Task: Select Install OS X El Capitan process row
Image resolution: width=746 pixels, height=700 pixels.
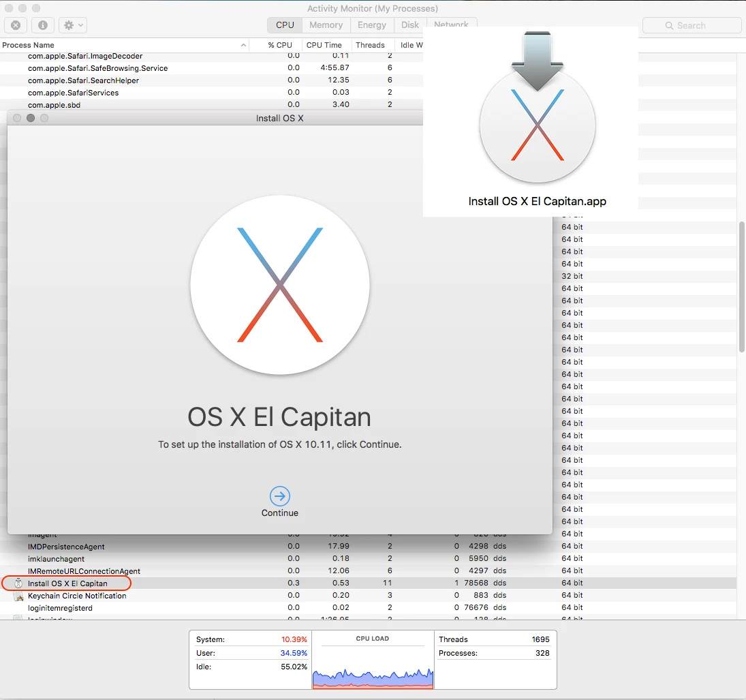Action: tap(369, 583)
